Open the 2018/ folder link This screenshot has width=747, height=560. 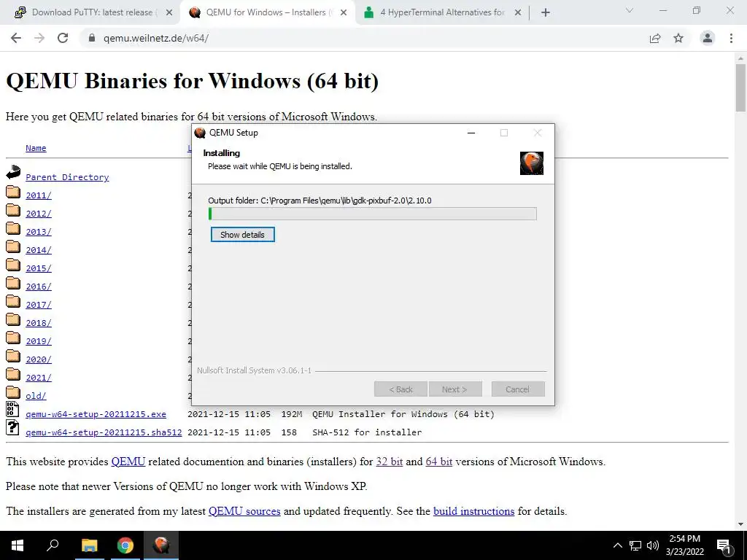39,323
